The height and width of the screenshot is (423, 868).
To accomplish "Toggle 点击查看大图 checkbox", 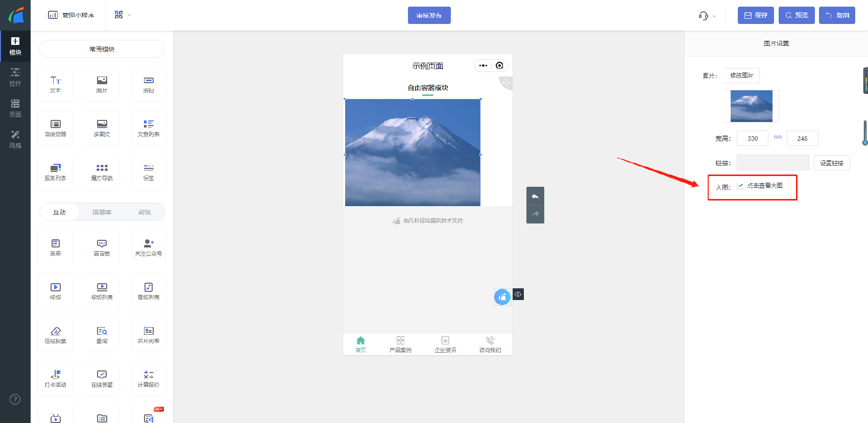I will [x=740, y=186].
